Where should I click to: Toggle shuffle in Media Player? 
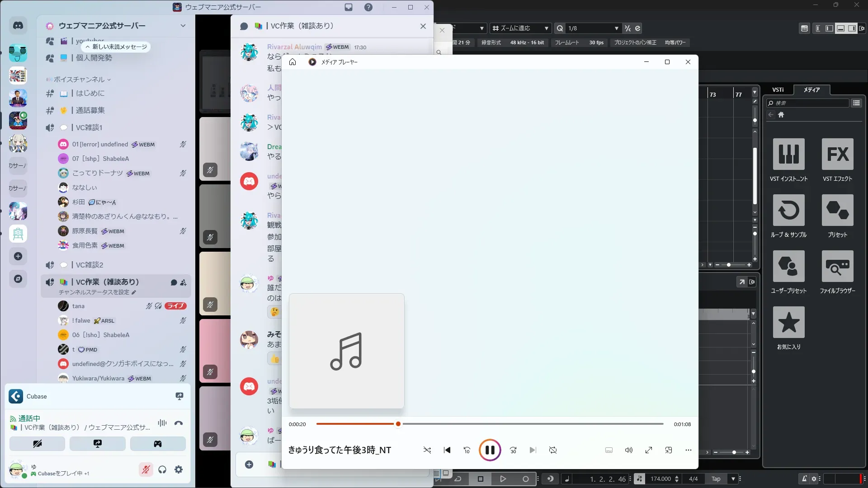pos(427,450)
